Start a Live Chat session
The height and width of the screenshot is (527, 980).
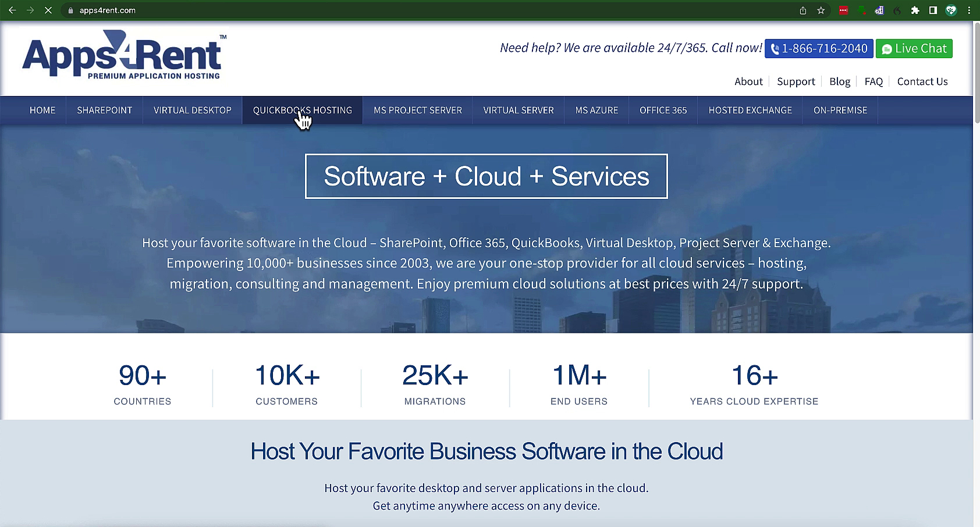tap(914, 49)
